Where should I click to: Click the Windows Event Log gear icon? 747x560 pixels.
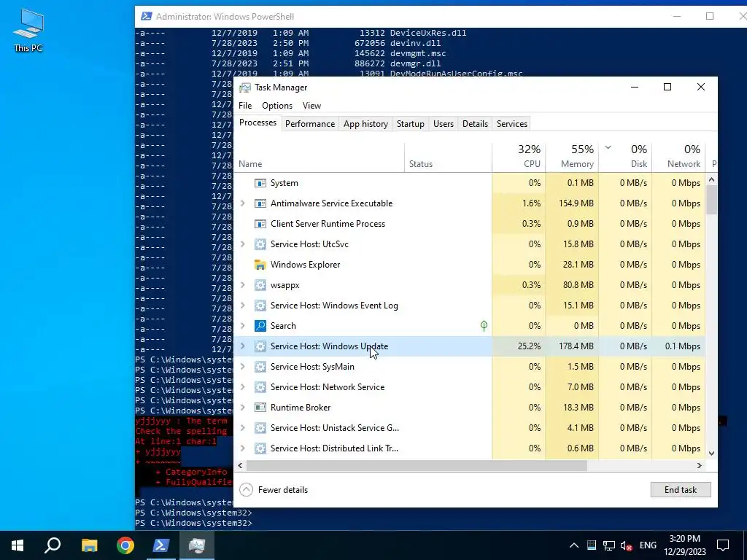click(260, 306)
